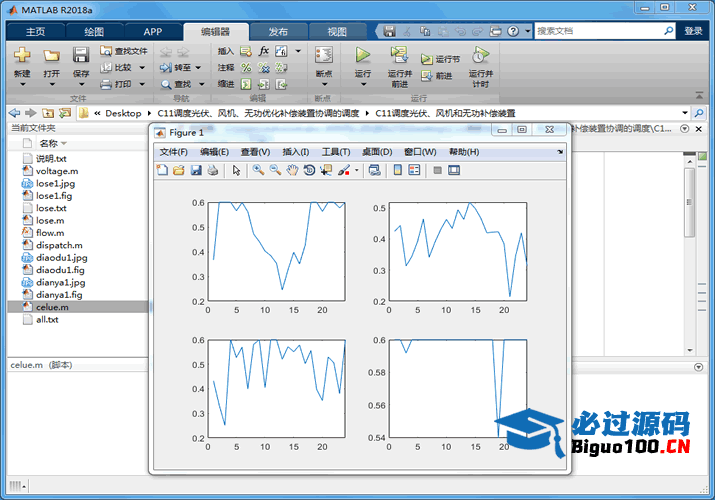
Task: Click the rotate 3D tool icon
Action: pos(309,171)
